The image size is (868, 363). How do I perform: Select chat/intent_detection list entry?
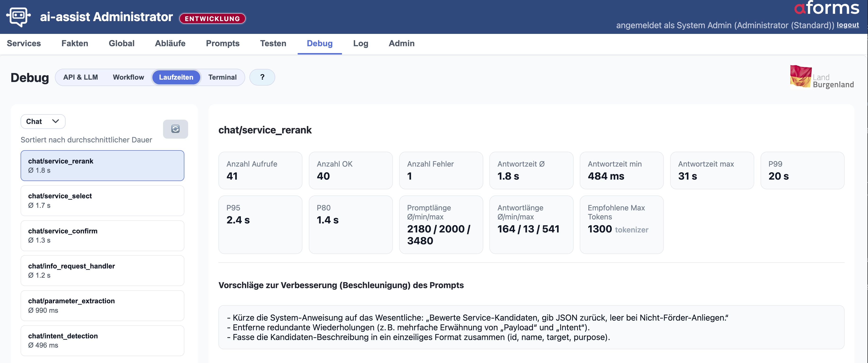point(102,340)
